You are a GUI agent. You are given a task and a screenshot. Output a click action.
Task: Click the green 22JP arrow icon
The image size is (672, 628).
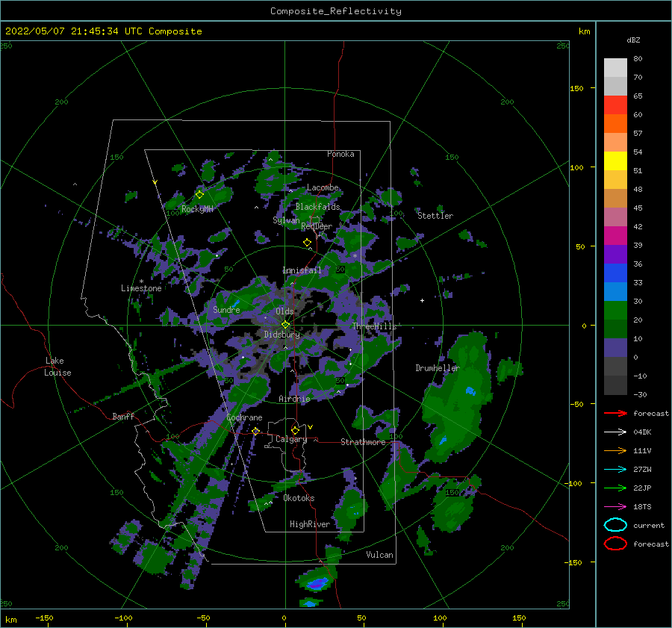615,488
